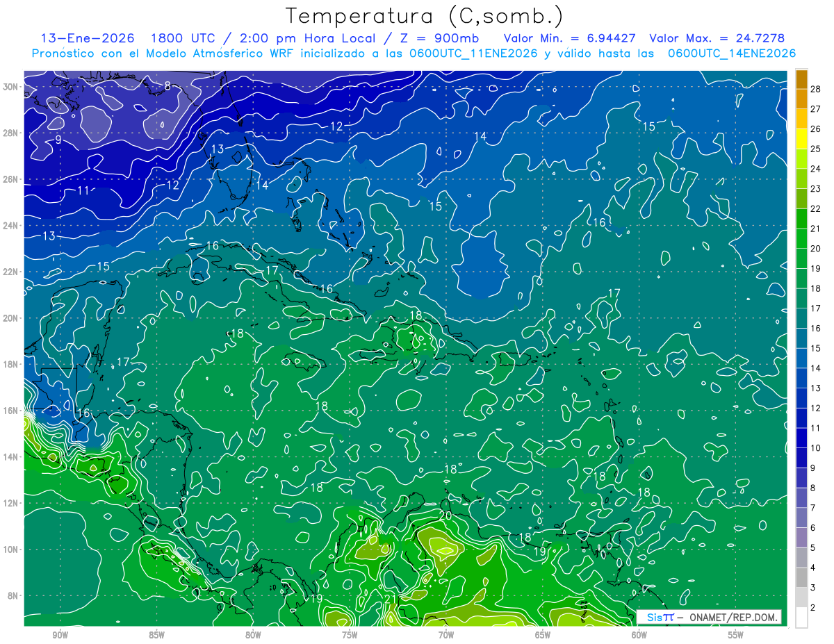The width and height of the screenshot is (834, 644).
Task: Click the '30N' latitude axis label
Action: pos(10,87)
